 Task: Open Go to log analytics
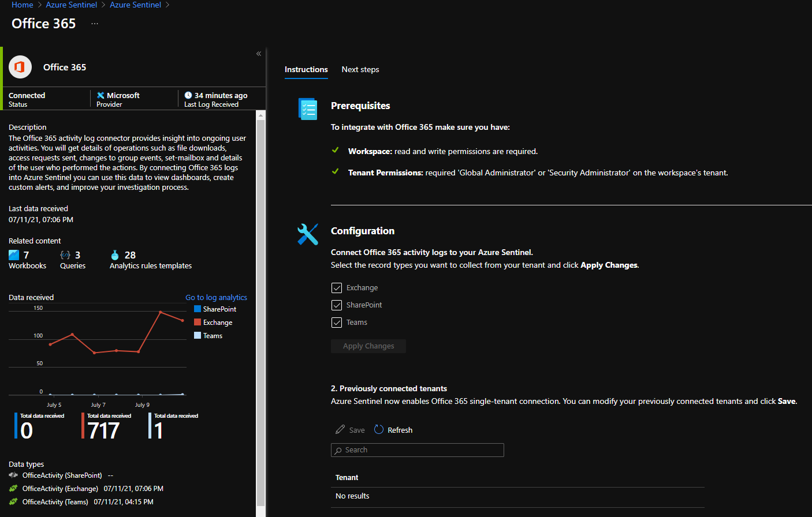coord(216,297)
